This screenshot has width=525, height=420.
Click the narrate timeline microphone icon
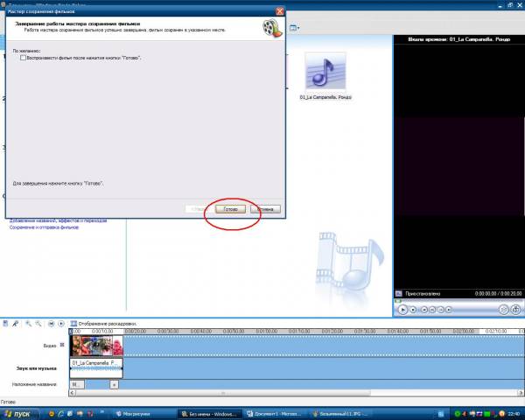(16, 324)
